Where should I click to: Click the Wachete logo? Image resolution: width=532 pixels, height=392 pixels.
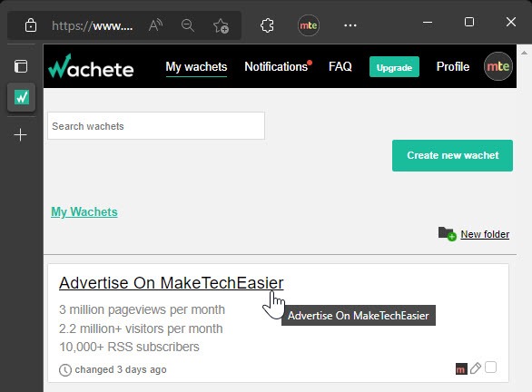91,66
